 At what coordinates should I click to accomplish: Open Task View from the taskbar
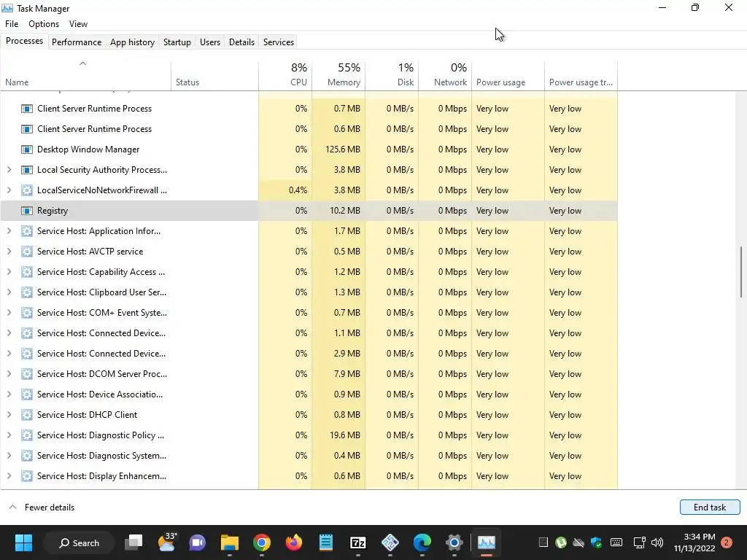133,542
